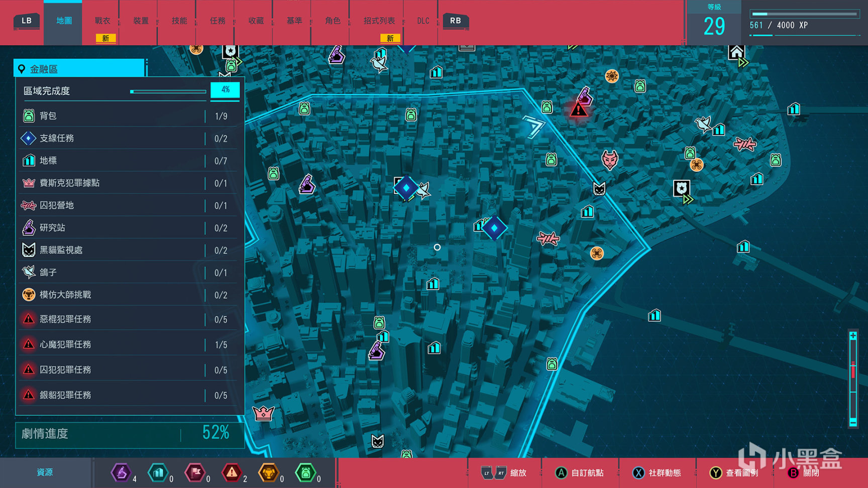
Task: Click the crown icon in the 費斯克犯罪據點 row
Action: tap(29, 183)
